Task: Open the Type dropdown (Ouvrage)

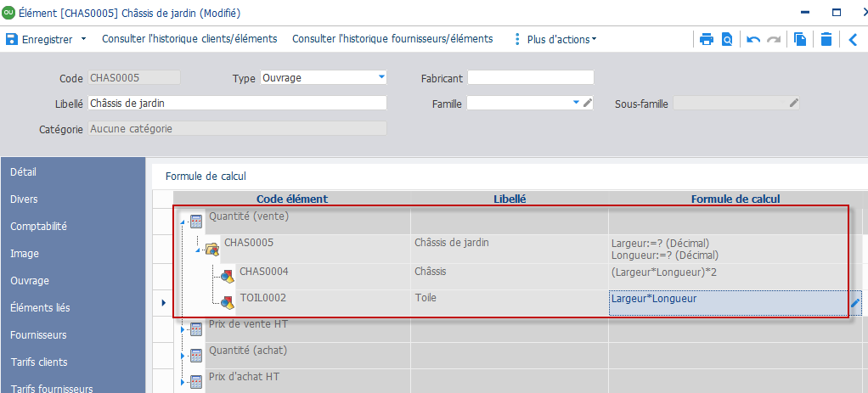Action: pos(381,77)
